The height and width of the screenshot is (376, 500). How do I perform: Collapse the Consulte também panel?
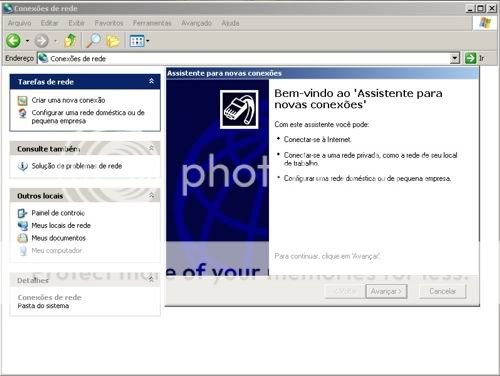point(151,148)
